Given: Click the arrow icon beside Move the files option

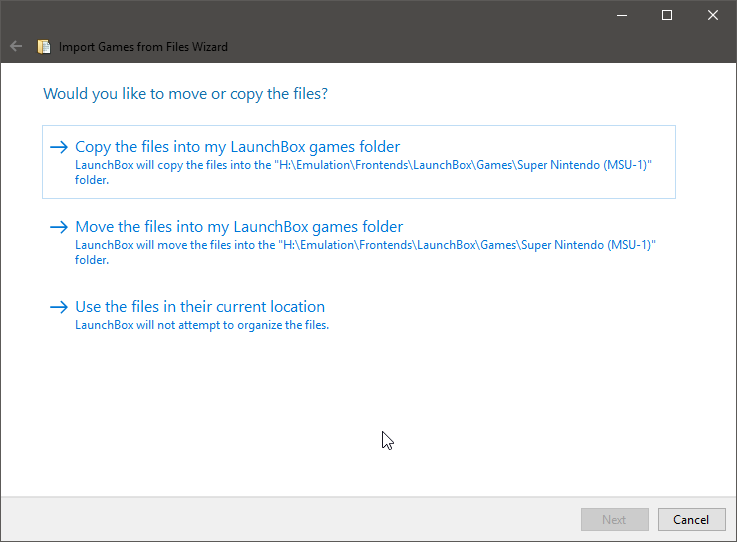Looking at the screenshot, I should pos(59,227).
